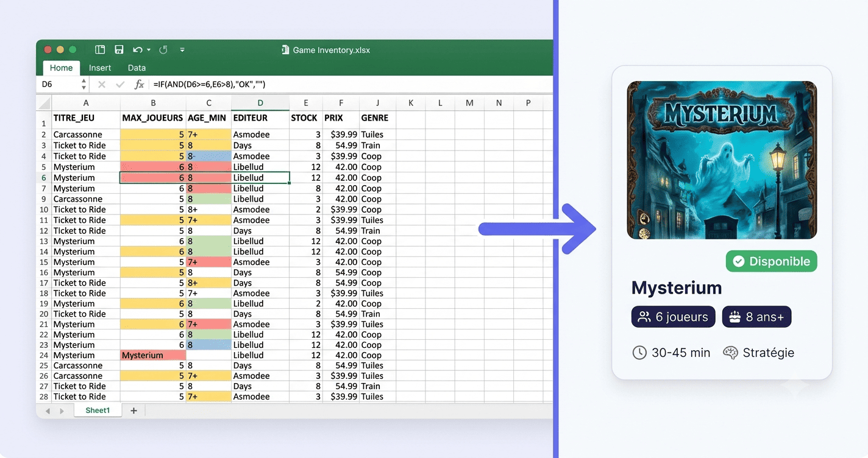Click the 8 ans+ badge
The width and height of the screenshot is (868, 458).
pyautogui.click(x=756, y=317)
